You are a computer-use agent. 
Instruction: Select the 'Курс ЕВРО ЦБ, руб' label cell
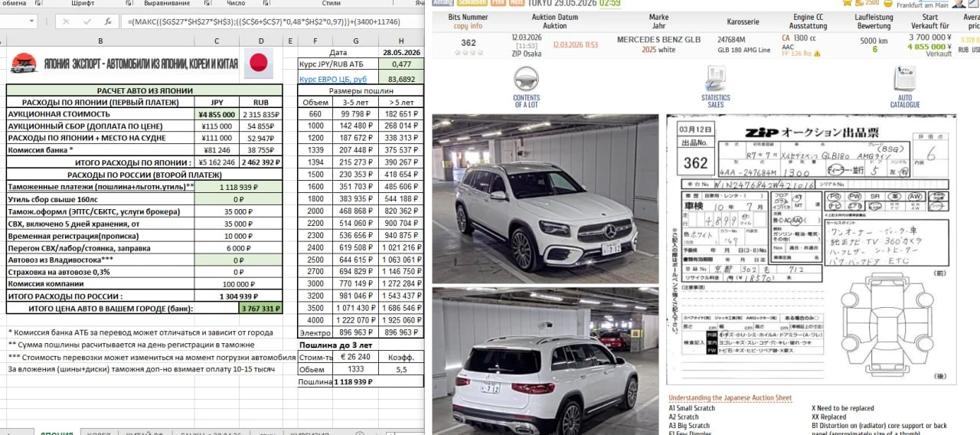tap(338, 78)
